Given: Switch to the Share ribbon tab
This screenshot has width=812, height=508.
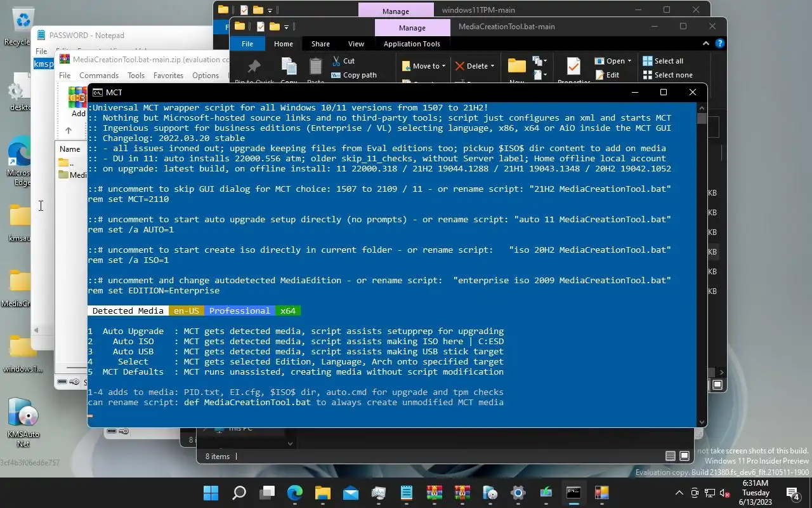Looking at the screenshot, I should point(320,44).
